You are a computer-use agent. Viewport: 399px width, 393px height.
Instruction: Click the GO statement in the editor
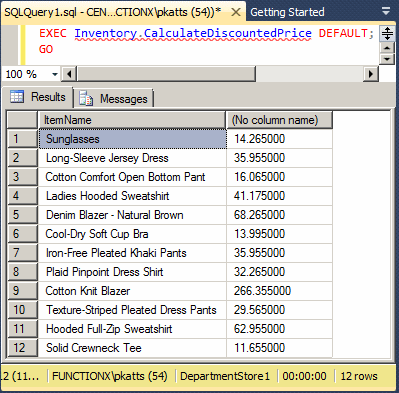(x=46, y=49)
